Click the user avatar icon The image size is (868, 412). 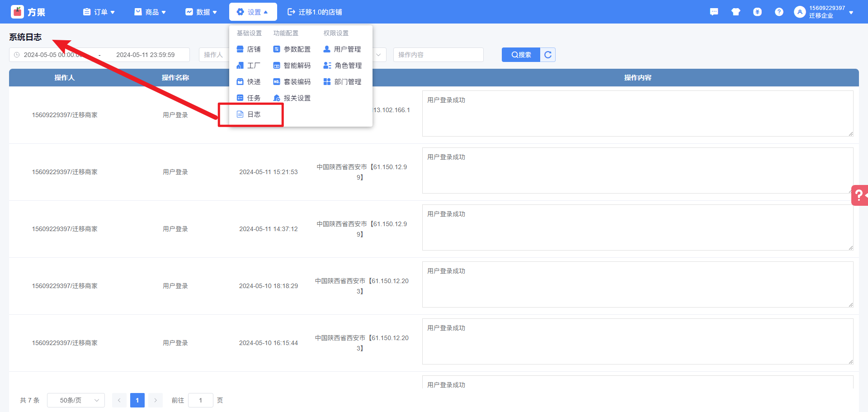pos(800,12)
